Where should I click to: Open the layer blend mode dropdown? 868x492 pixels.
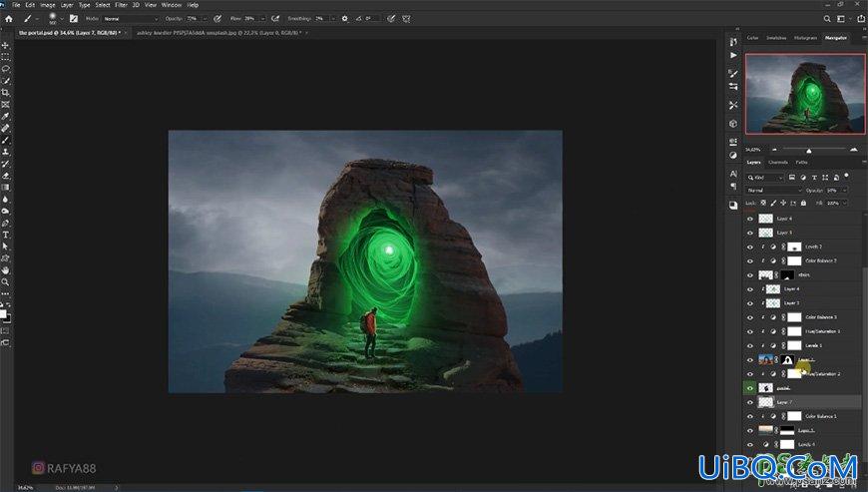(774, 191)
